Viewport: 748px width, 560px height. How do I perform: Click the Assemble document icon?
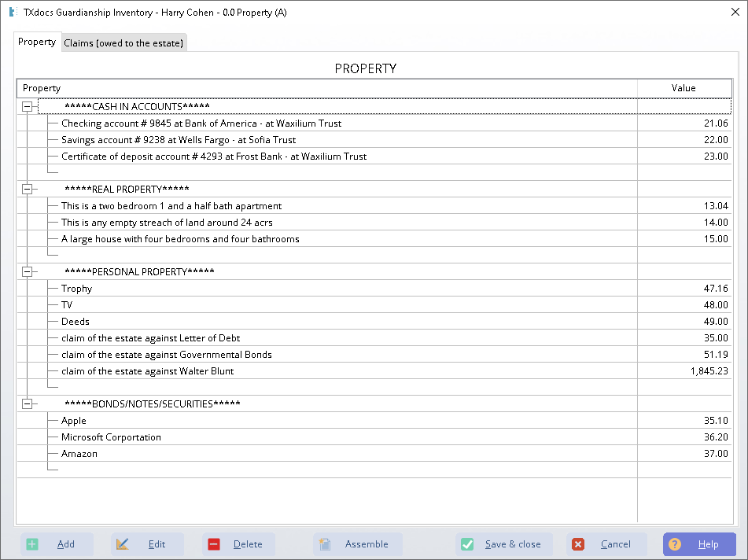click(325, 544)
